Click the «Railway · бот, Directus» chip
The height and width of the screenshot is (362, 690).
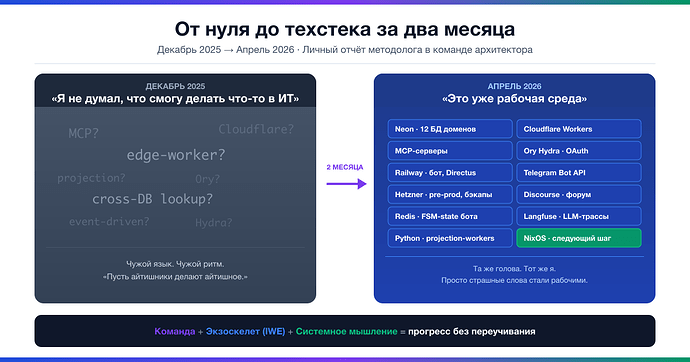pyautogui.click(x=450, y=173)
